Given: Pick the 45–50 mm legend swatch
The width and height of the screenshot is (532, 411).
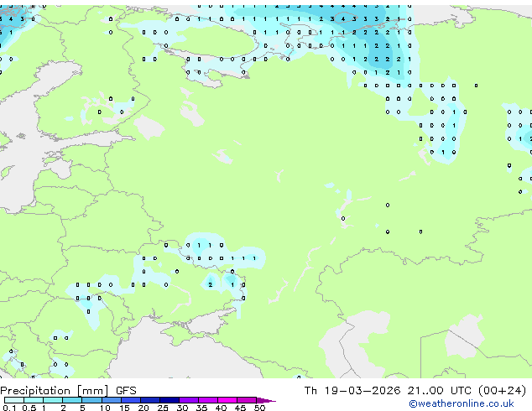Looking at the screenshot, I should [x=247, y=400].
